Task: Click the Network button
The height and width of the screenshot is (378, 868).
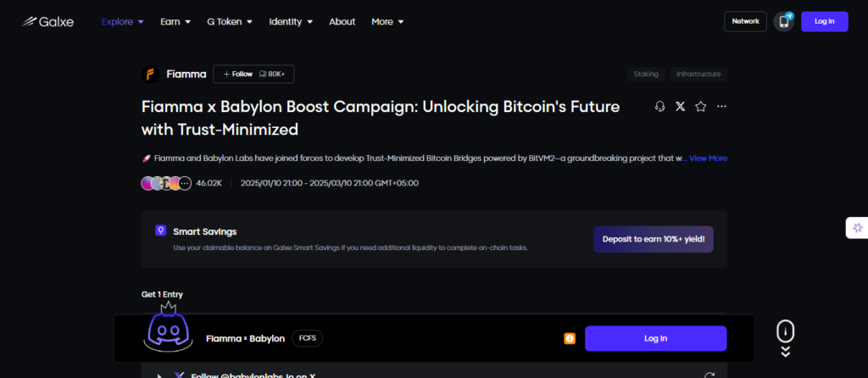Action: [745, 21]
